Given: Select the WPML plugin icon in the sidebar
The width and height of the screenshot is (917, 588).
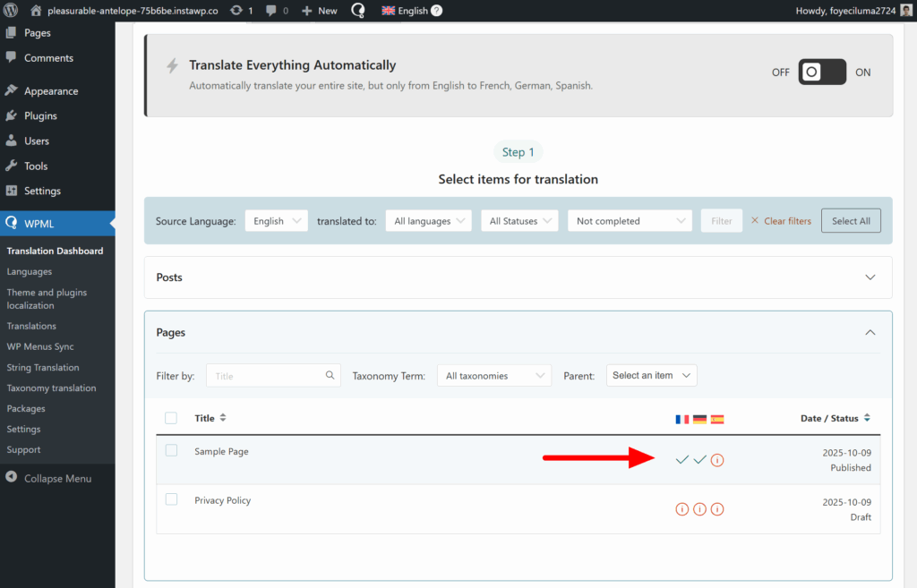Looking at the screenshot, I should pyautogui.click(x=11, y=224).
